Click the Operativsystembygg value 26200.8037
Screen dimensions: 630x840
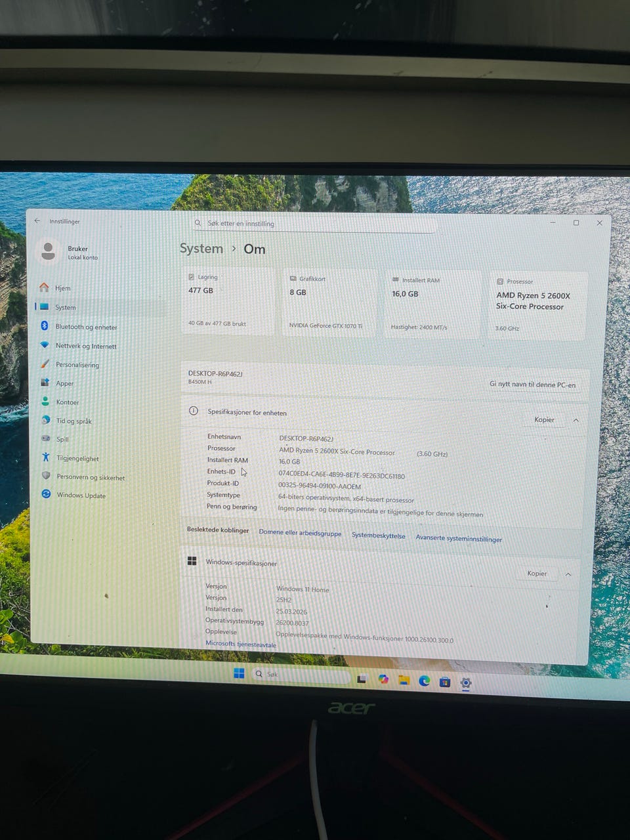click(292, 623)
